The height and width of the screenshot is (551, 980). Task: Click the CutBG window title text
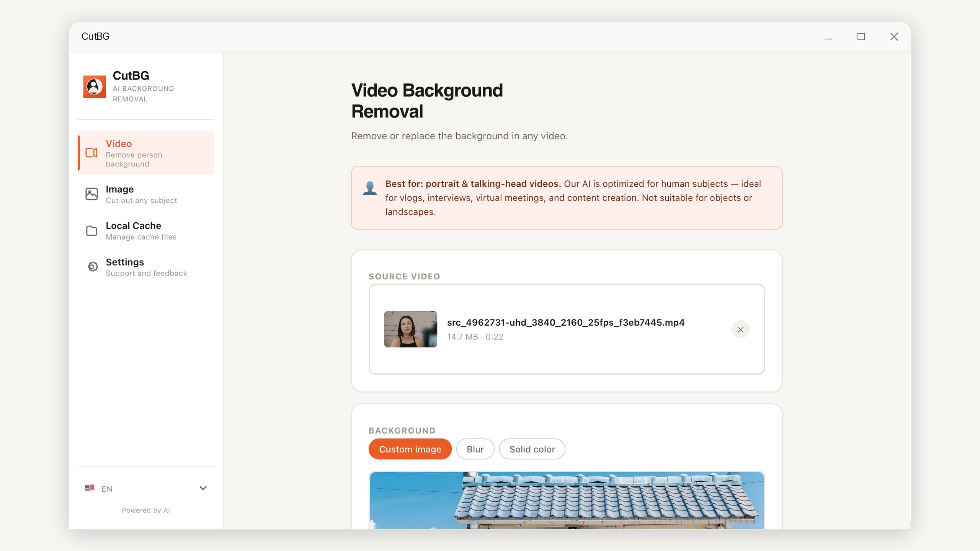pos(95,36)
